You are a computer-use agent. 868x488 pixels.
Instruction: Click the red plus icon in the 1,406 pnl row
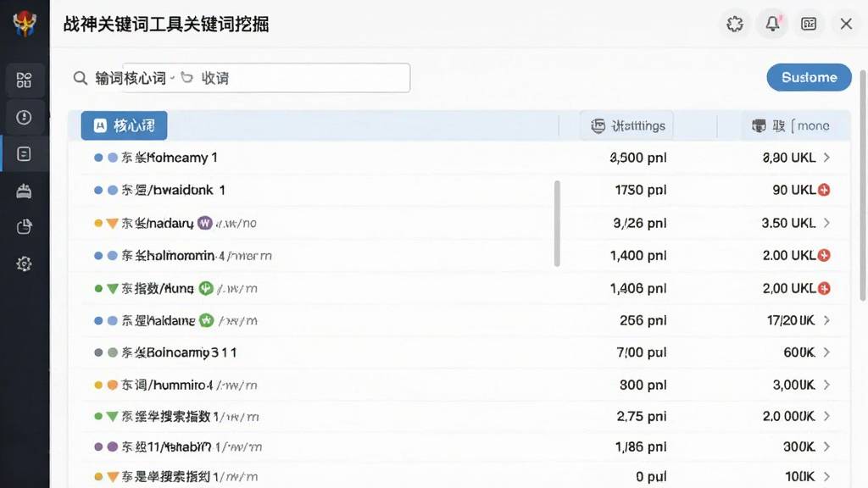coord(824,288)
